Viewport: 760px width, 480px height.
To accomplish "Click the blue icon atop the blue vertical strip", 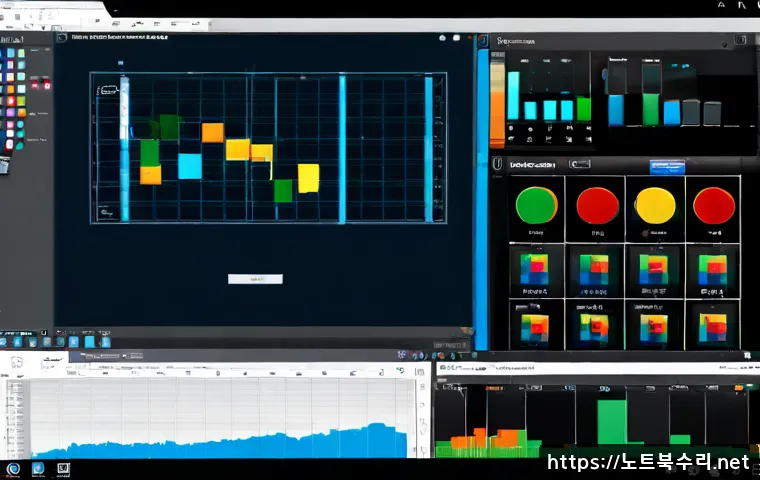I will 483,41.
